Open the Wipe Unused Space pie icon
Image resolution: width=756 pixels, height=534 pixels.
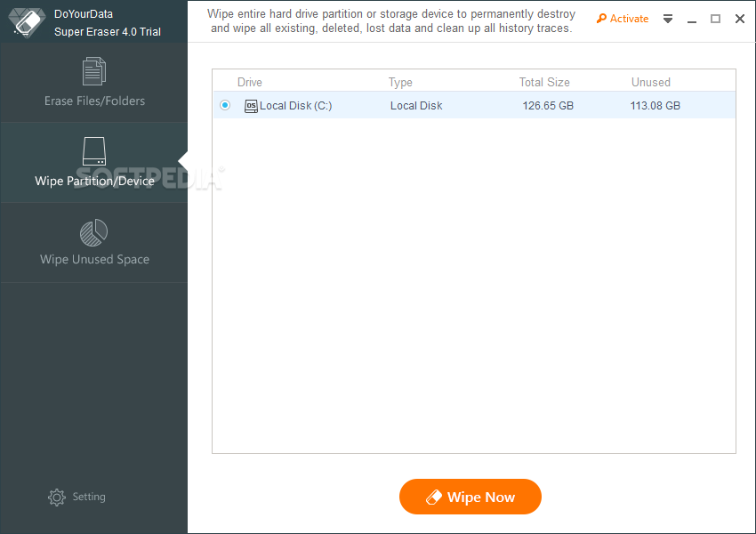point(94,232)
